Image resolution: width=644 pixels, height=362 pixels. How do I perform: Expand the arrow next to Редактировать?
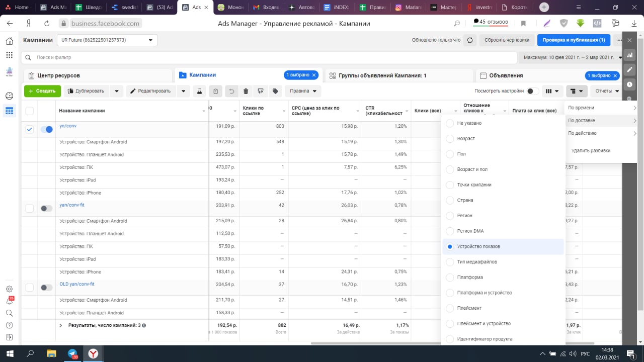(183, 91)
